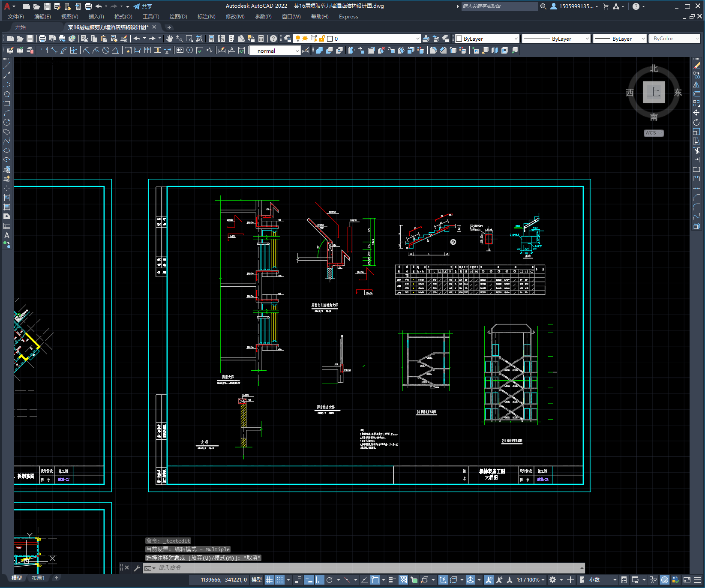Click the new drawing tab plus button

169,27
